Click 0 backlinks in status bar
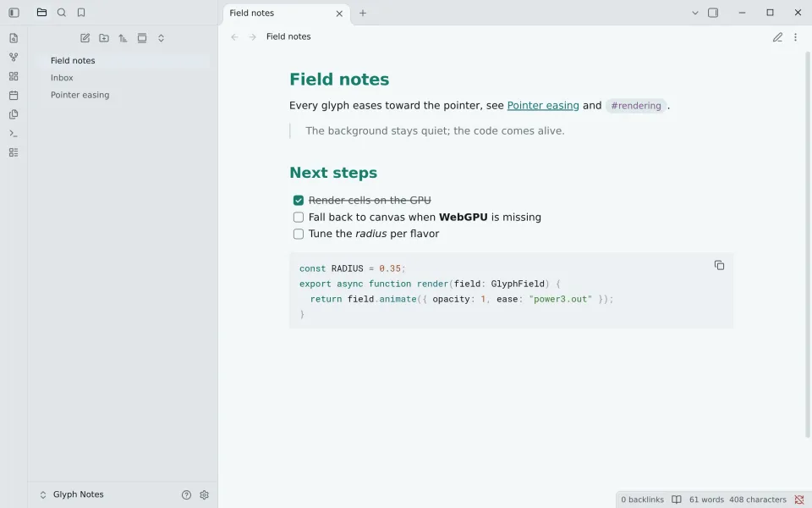Image resolution: width=812 pixels, height=508 pixels. 642,500
